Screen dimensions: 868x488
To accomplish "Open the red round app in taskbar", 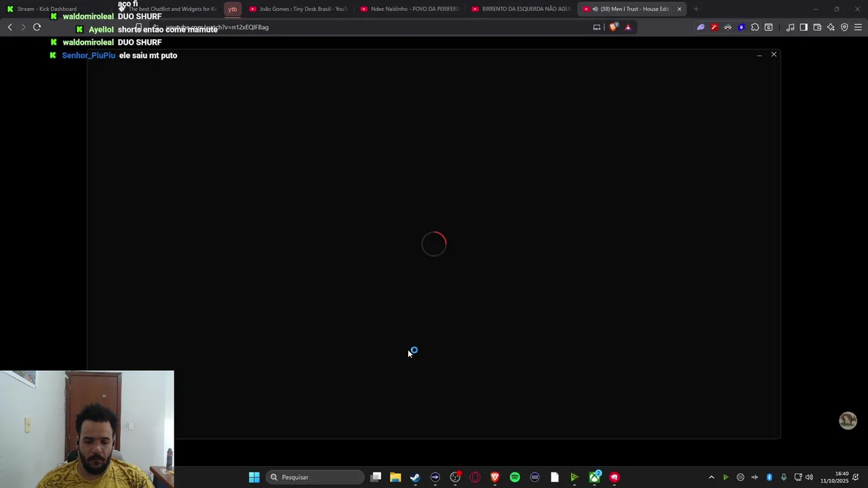I will tap(614, 477).
